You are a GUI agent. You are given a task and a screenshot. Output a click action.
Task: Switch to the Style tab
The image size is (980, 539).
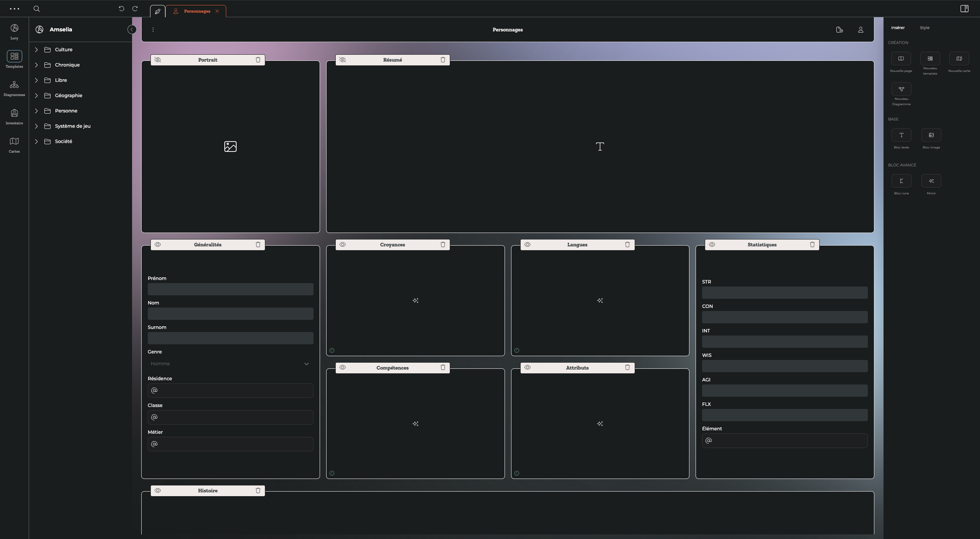[924, 28]
